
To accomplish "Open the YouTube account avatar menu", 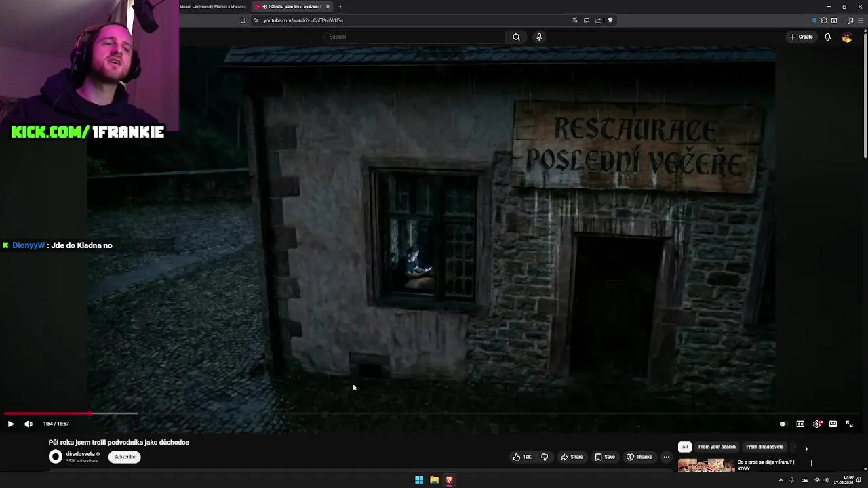I will [847, 37].
